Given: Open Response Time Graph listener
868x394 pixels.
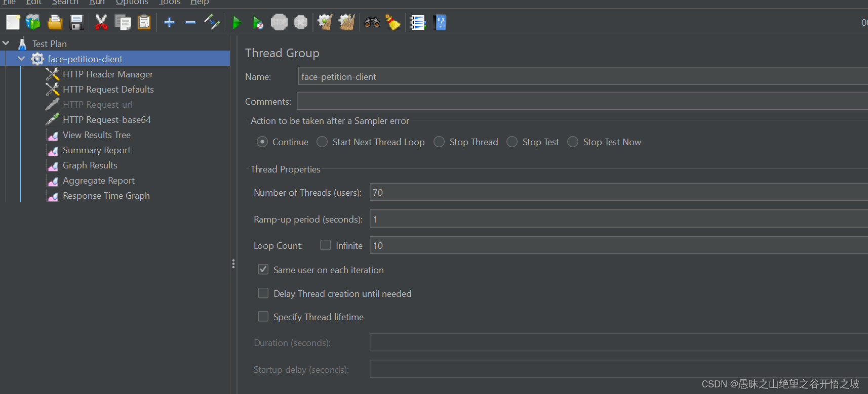Looking at the screenshot, I should point(106,196).
